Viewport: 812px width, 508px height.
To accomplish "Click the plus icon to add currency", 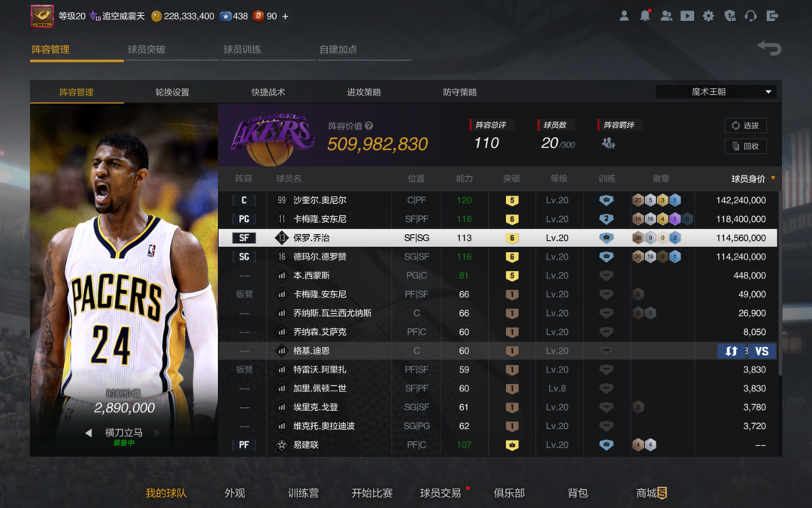I will [x=285, y=16].
